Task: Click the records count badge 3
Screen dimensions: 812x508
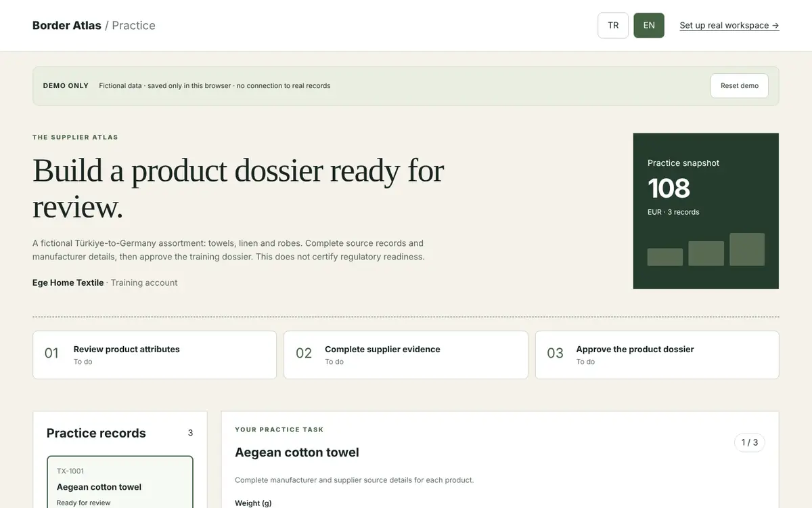Action: [190, 433]
